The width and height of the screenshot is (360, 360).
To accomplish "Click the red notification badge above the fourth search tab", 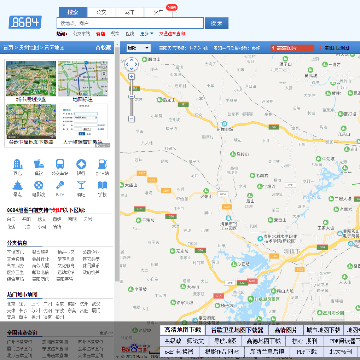I will coord(171,7).
